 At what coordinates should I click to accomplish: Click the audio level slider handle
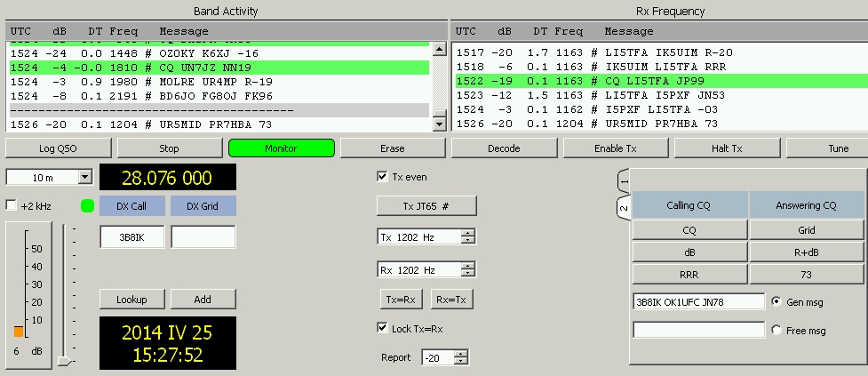64,361
